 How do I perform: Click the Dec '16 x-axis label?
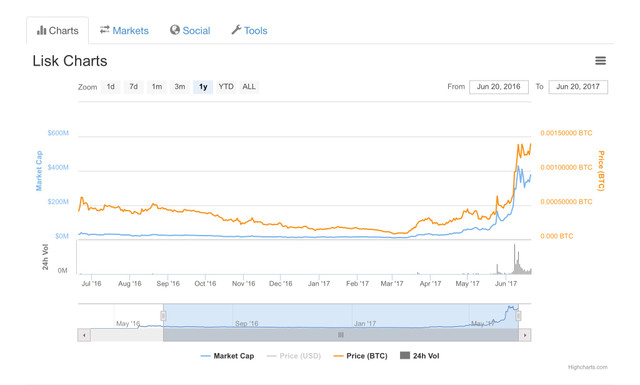click(x=280, y=284)
